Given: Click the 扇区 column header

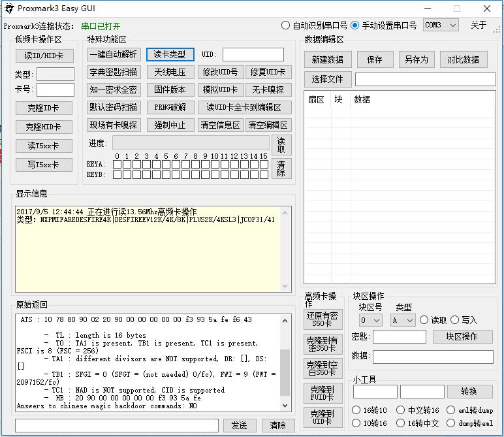Looking at the screenshot, I should coord(317,100).
